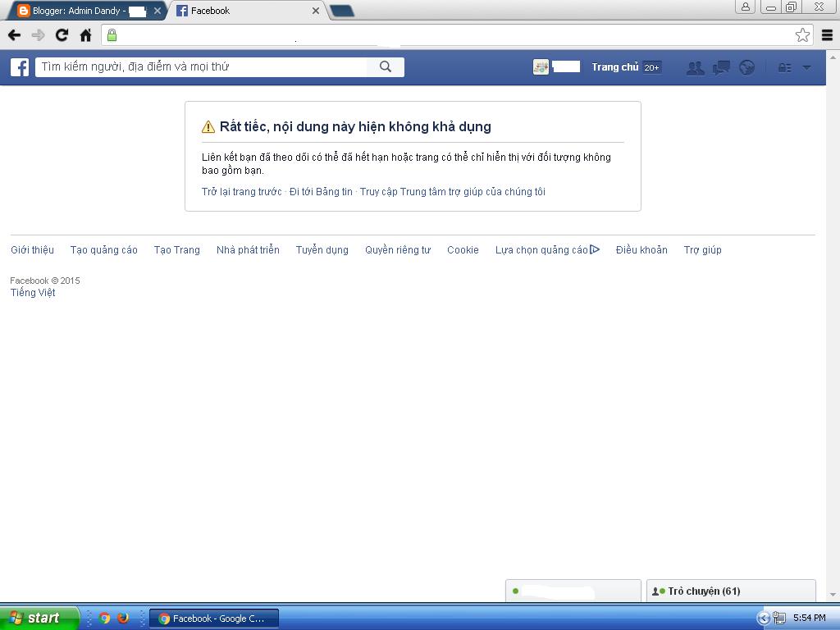Open Quyền riêng tư footer link
Image resolution: width=840 pixels, height=630 pixels.
(398, 250)
